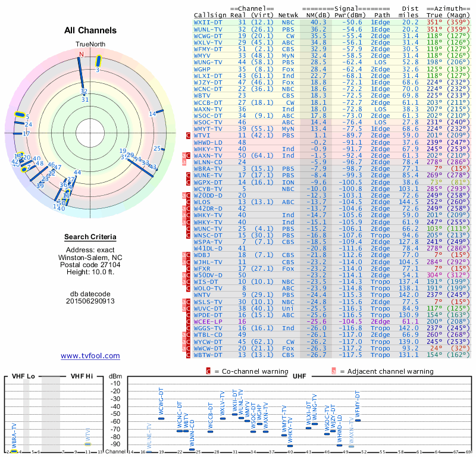Click the co-channel warning legend icon
The image size is (476, 457).
(x=208, y=371)
